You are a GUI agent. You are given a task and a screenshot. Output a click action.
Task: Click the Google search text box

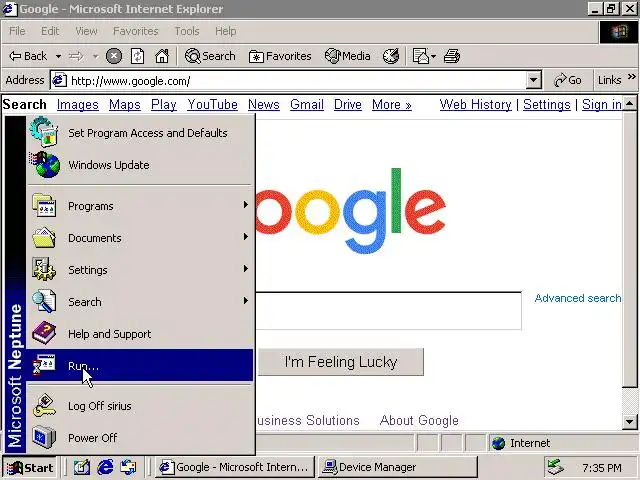388,310
